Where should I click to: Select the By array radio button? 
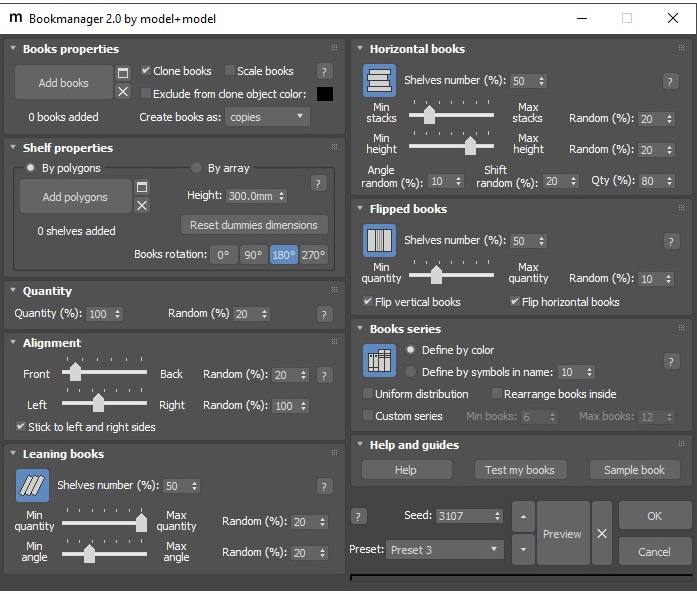point(196,168)
